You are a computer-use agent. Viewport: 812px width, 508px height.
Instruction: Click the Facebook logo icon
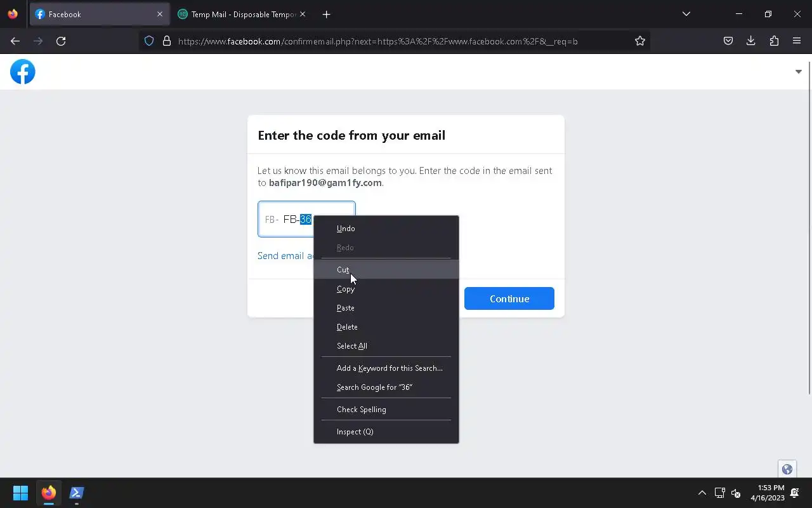(x=23, y=72)
